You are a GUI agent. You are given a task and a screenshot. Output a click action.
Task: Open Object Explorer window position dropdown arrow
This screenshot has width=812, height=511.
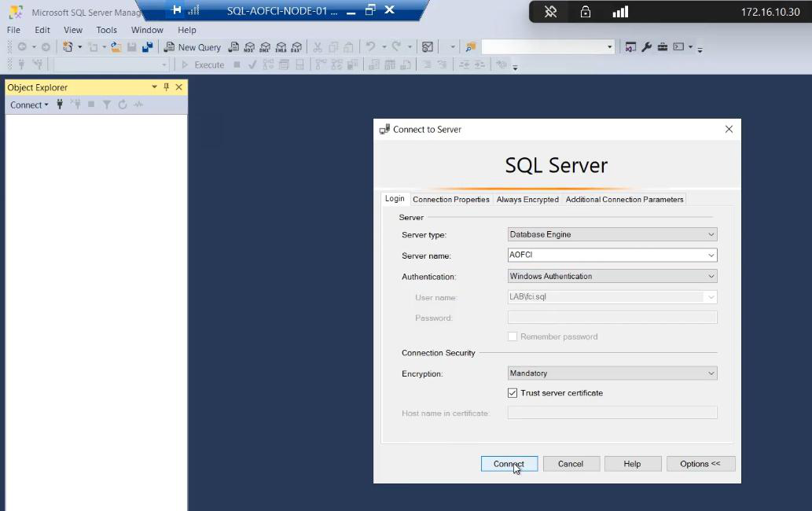coord(154,87)
